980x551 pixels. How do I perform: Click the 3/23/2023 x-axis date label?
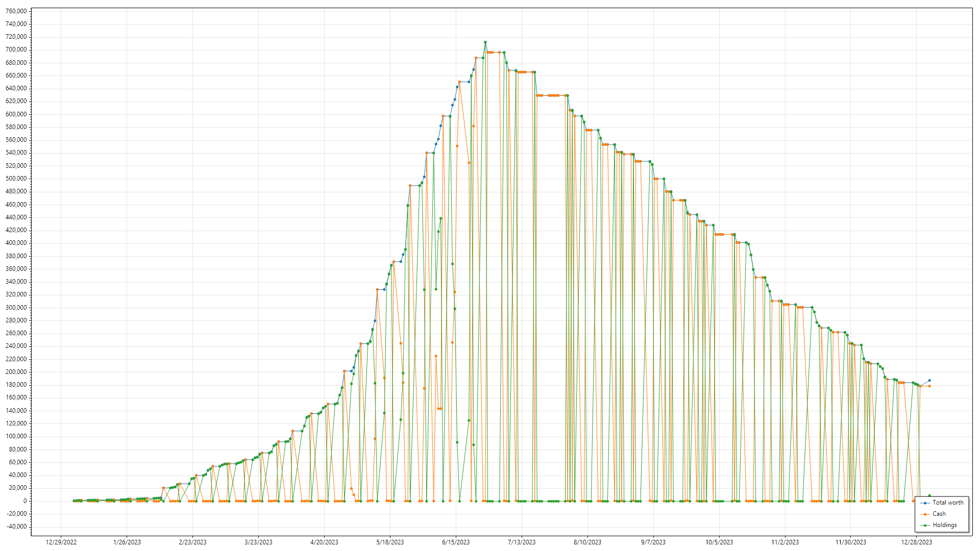click(x=259, y=542)
